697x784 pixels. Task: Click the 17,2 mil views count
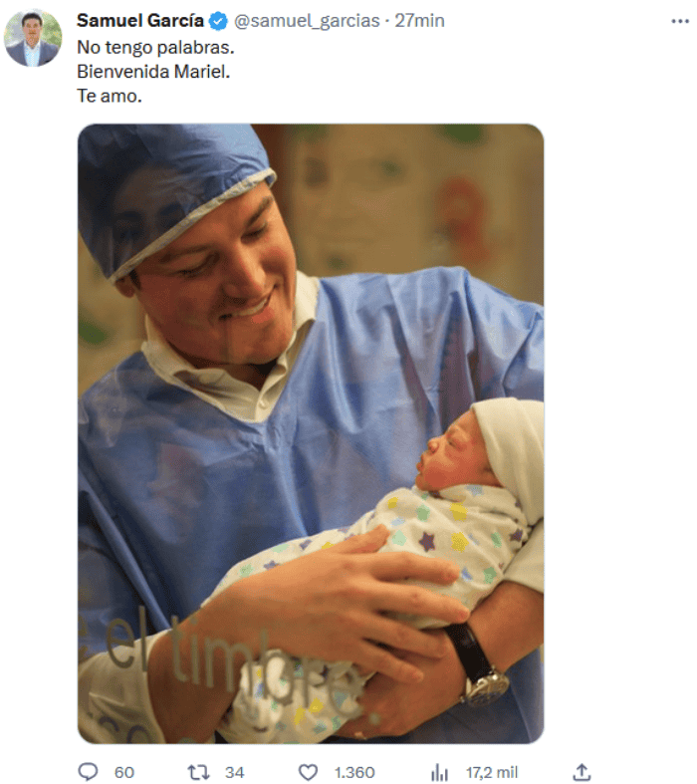(x=492, y=772)
